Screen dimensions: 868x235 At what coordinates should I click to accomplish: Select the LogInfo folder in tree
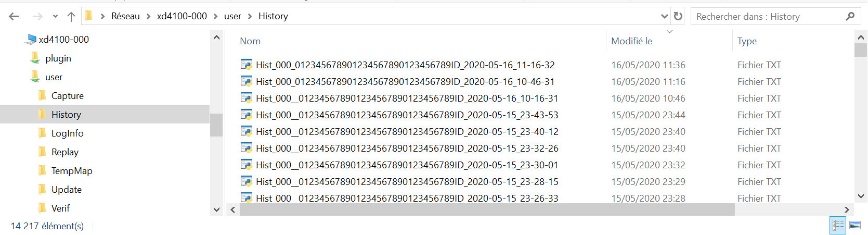(67, 133)
